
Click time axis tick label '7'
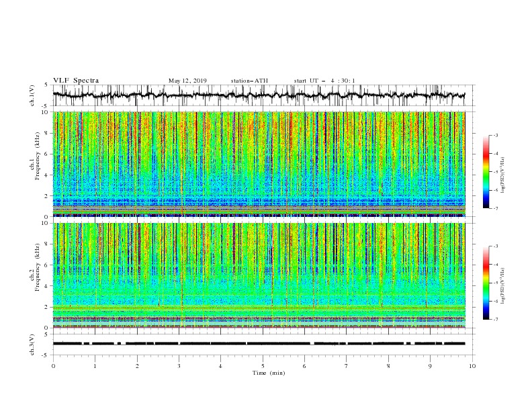tap(347, 366)
